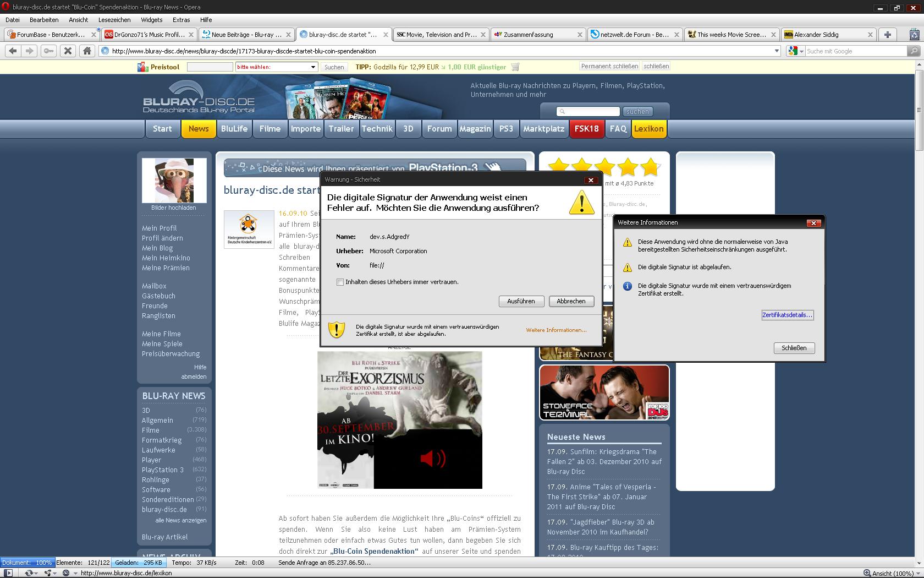Viewport: 924px width, 578px height.
Task: Click the Schließen button in info dialog
Action: coord(794,348)
